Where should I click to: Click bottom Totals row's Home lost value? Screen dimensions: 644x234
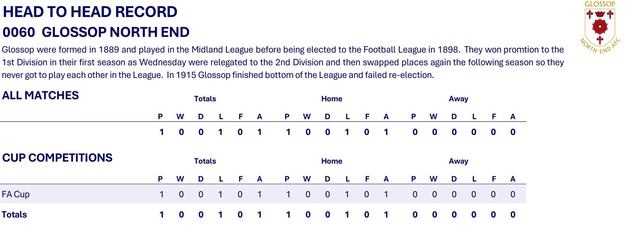pos(347,215)
